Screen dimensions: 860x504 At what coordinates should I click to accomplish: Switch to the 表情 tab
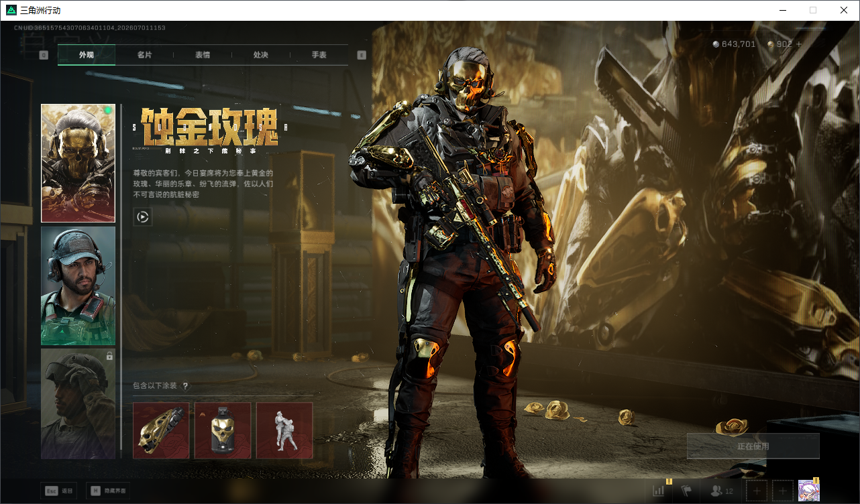coord(202,55)
